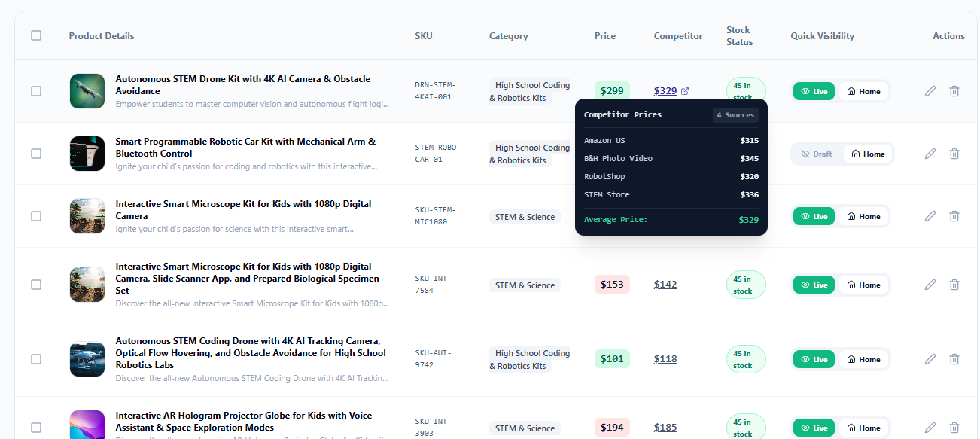
Task: Click the RobotShop competitor row
Action: pos(671,177)
